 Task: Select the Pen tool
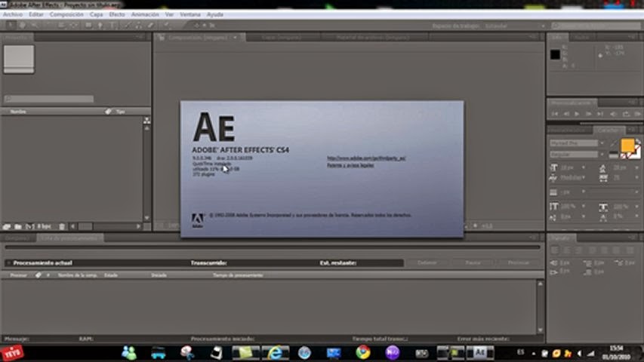100,25
